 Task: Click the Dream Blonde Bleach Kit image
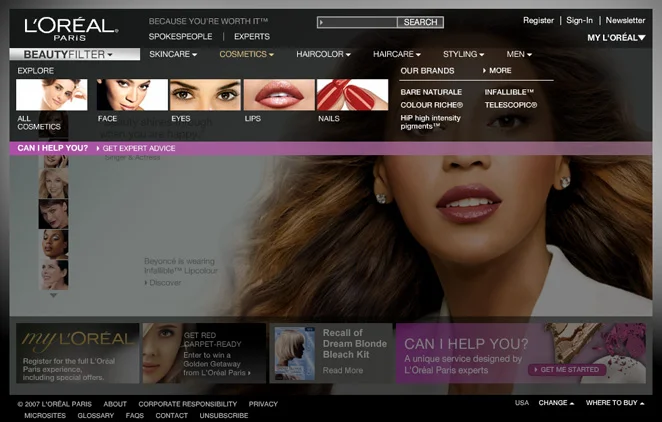295,353
